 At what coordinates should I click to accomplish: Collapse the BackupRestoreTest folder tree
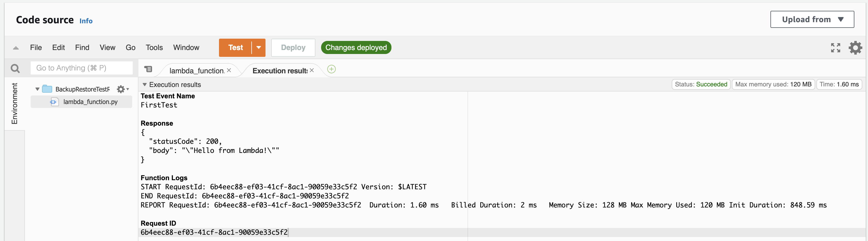37,89
